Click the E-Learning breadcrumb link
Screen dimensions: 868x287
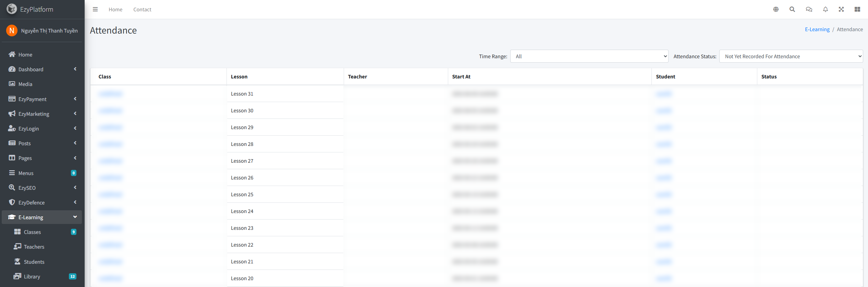coord(817,29)
